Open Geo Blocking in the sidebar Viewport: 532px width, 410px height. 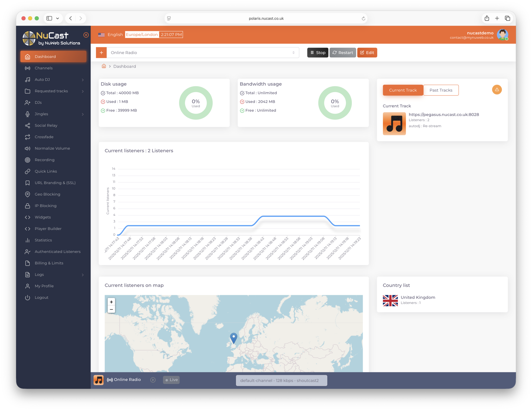[x=47, y=194]
